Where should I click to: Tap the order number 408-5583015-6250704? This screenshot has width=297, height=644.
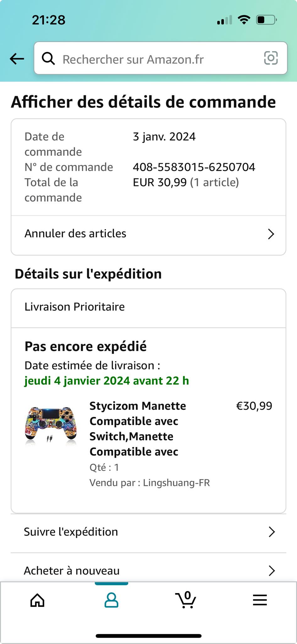194,167
